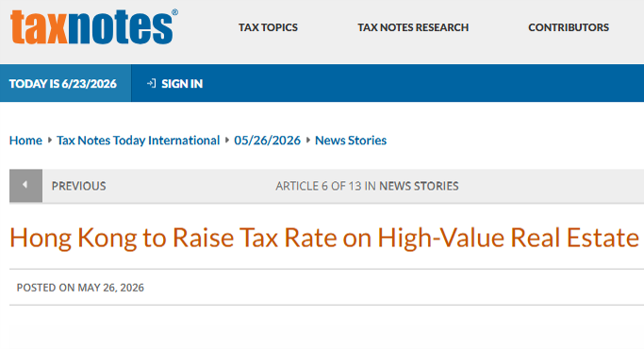
Task: Click the SIGN IN link
Action: 182,84
